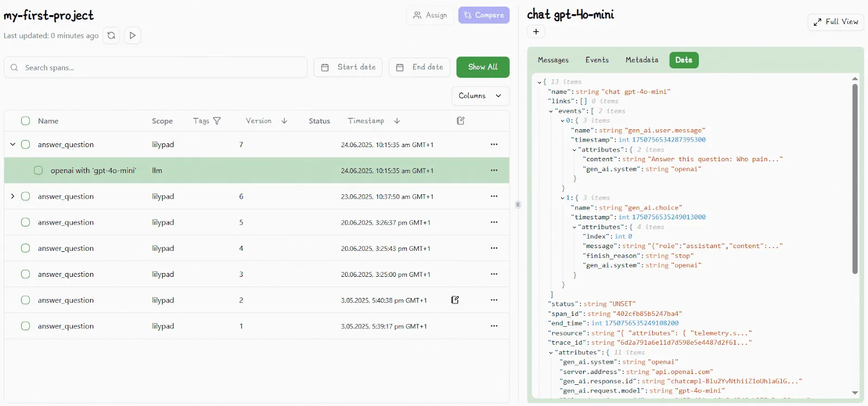Viewport: 868px width, 406px height.
Task: Open the more options menu for version 7
Action: click(494, 144)
